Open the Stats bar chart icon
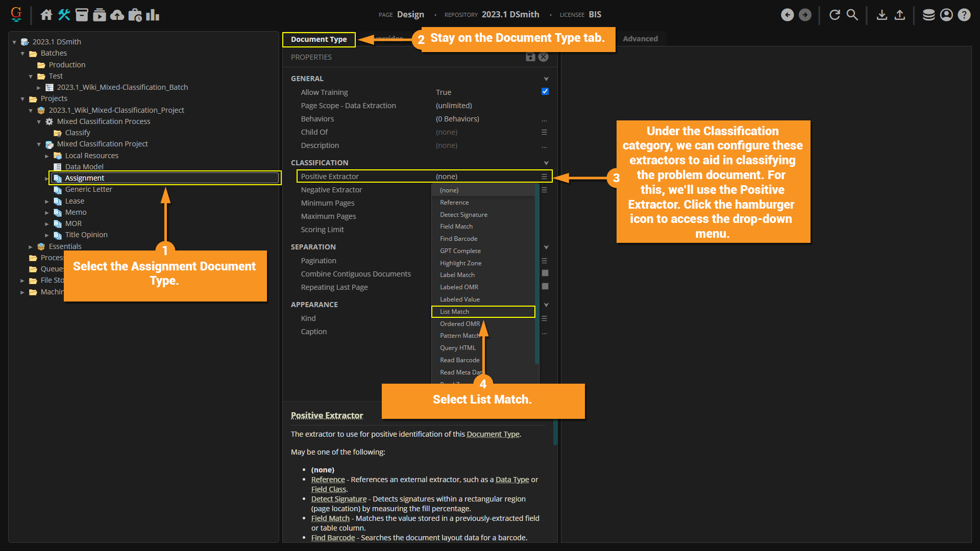Viewport: 980px width, 551px height. [153, 15]
